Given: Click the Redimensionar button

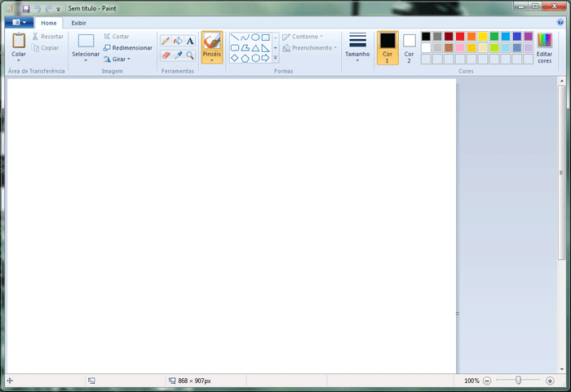Looking at the screenshot, I should point(128,48).
